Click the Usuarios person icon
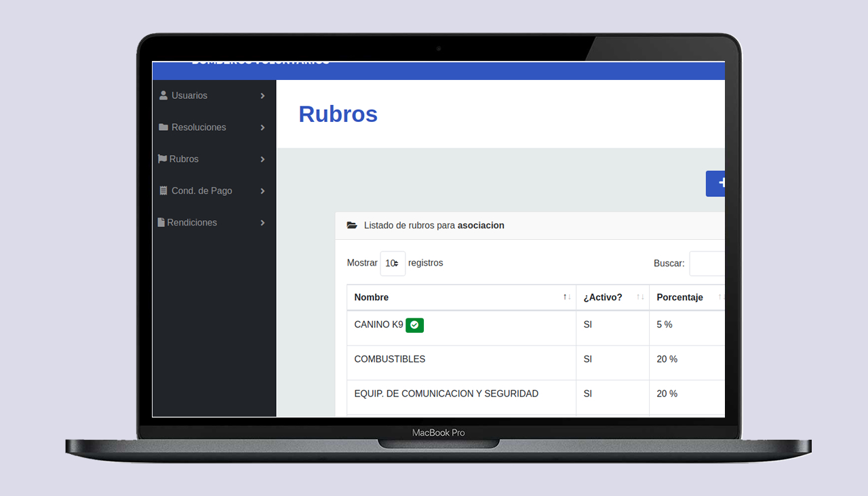This screenshot has width=868, height=496. click(x=163, y=96)
